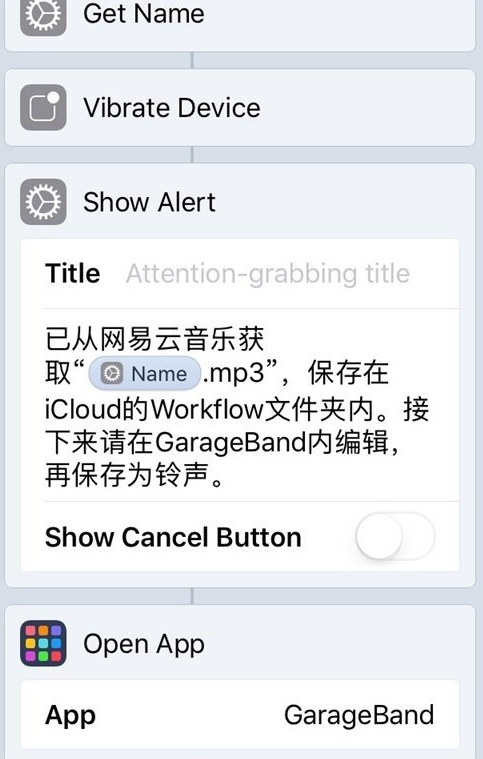The image size is (483, 759).
Task: Tap the Show Cancel Button label
Action: [x=173, y=537]
